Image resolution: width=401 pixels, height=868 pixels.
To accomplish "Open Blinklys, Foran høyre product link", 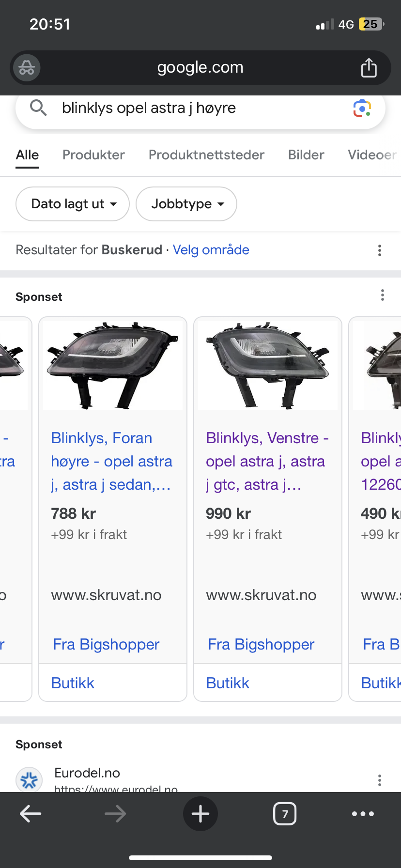I will point(111,461).
